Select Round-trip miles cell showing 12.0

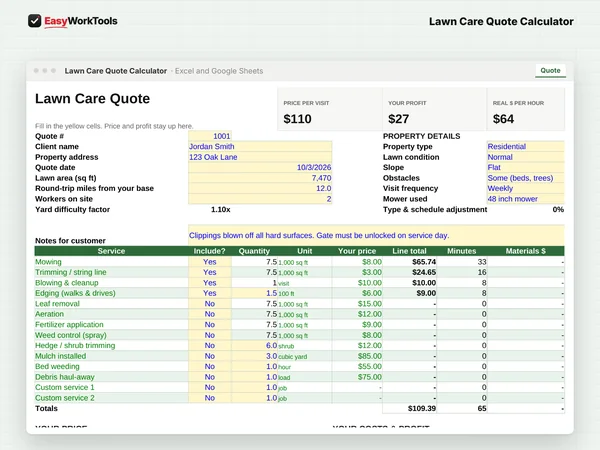click(260, 188)
